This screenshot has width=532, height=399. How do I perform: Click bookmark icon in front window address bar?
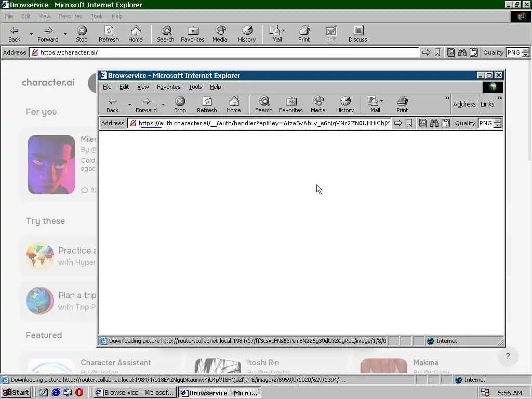pyautogui.click(x=409, y=123)
